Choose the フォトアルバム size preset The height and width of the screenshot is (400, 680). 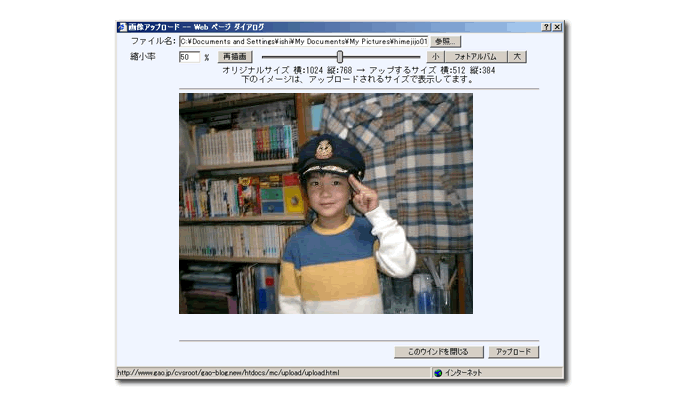tap(476, 57)
